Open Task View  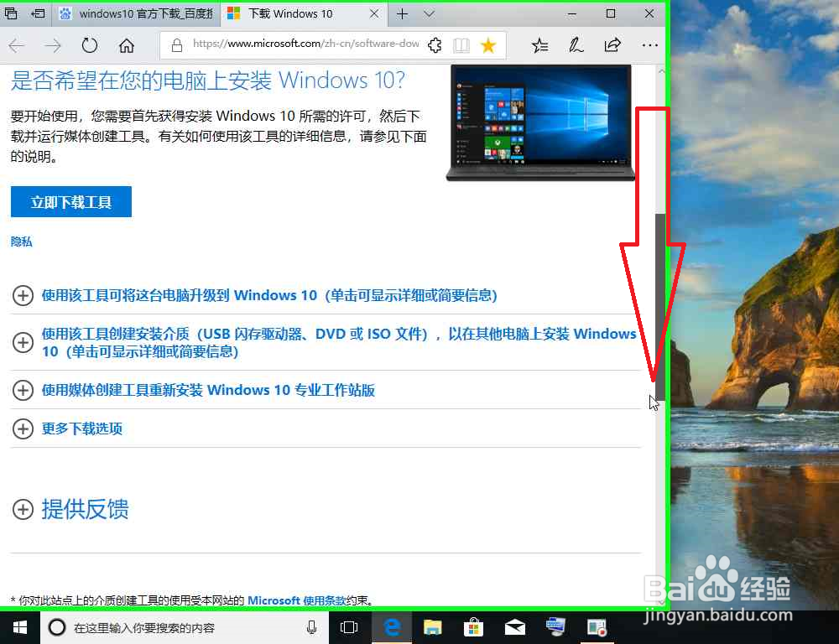349,627
